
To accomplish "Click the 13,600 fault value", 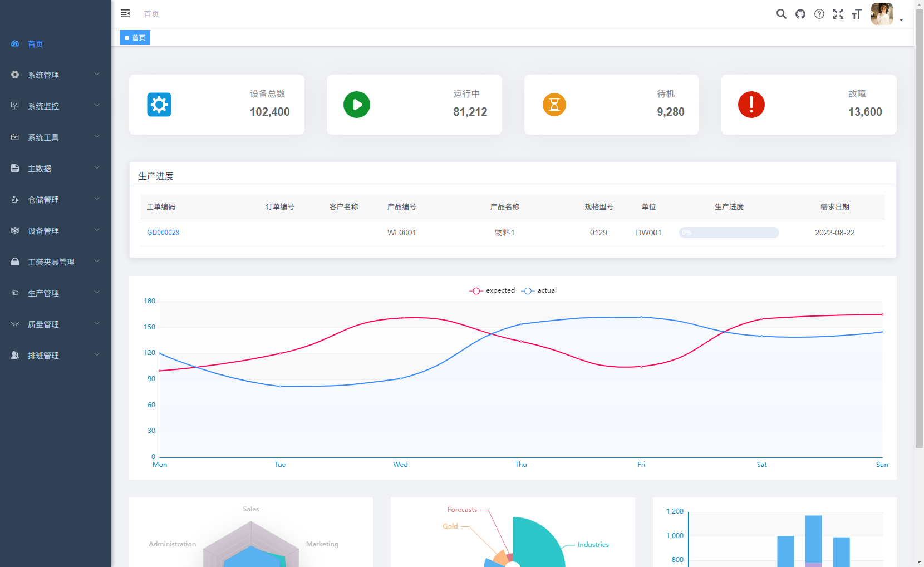I will tap(865, 112).
